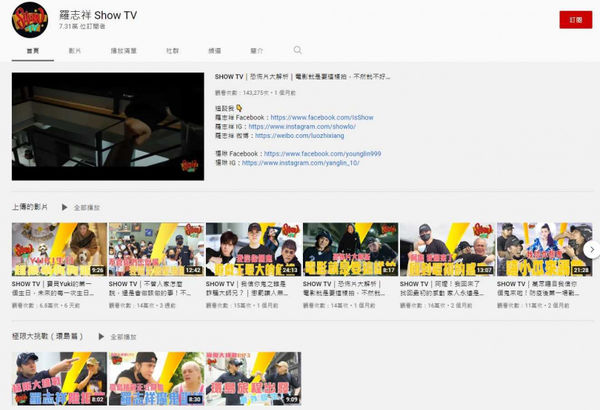Switch to the 影片 tab

[76, 49]
